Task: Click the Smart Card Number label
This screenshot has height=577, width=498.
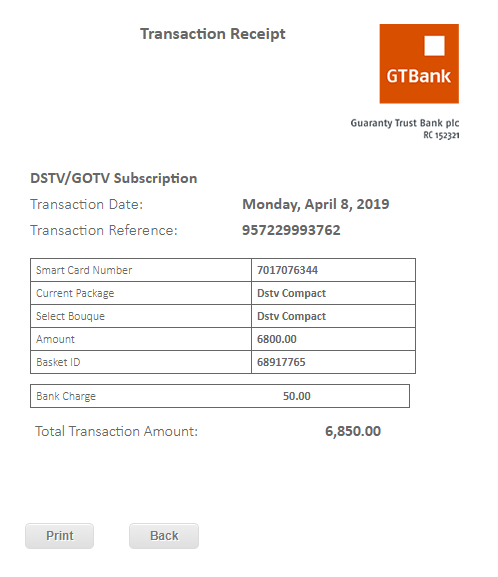Action: tap(84, 270)
